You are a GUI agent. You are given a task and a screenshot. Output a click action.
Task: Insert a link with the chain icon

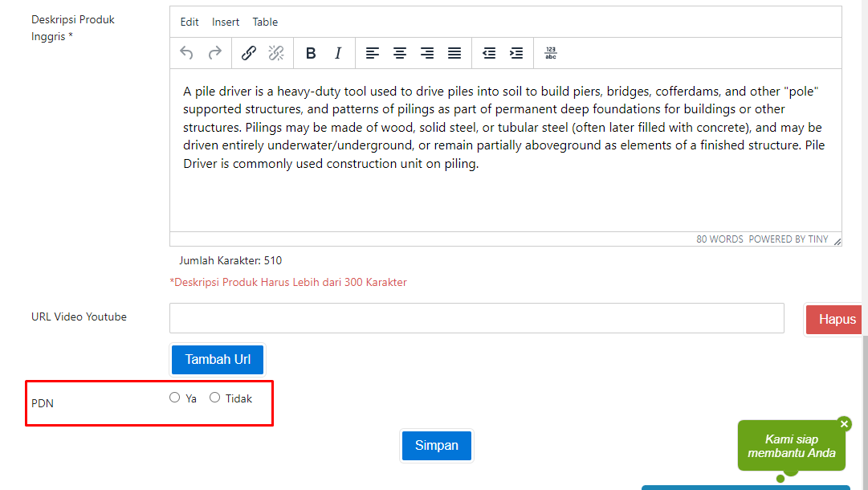[x=249, y=53]
